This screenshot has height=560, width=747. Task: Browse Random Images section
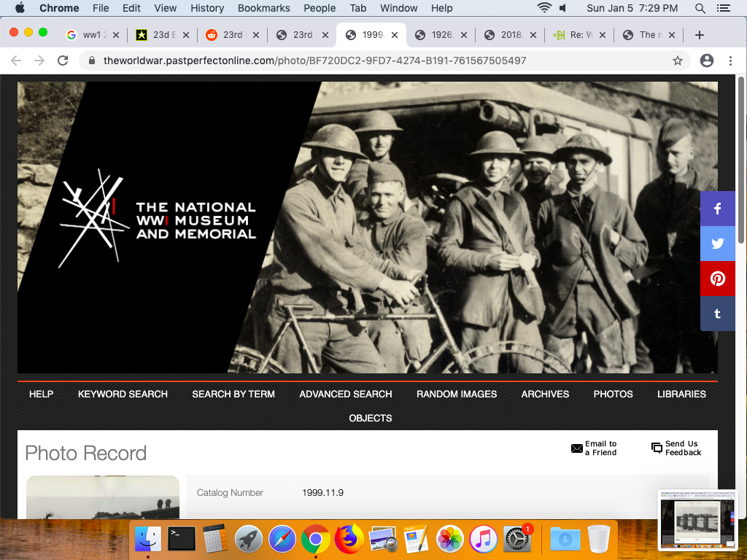(x=457, y=394)
